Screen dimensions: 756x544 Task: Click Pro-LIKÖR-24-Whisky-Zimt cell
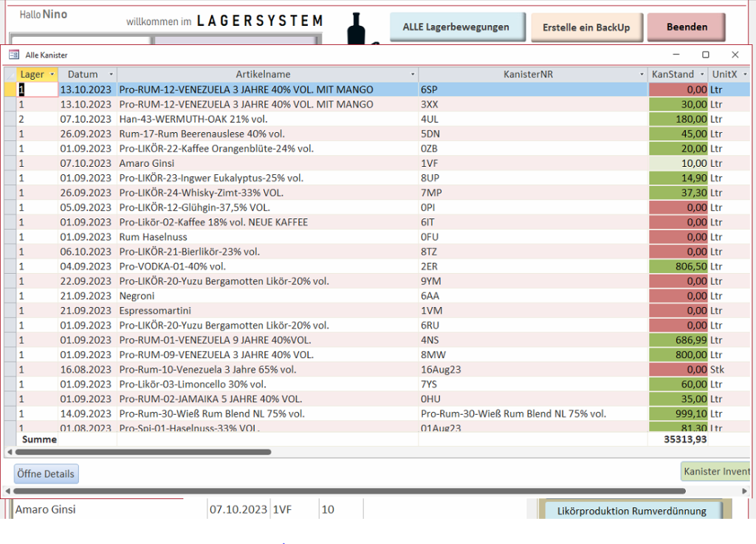tap(267, 193)
